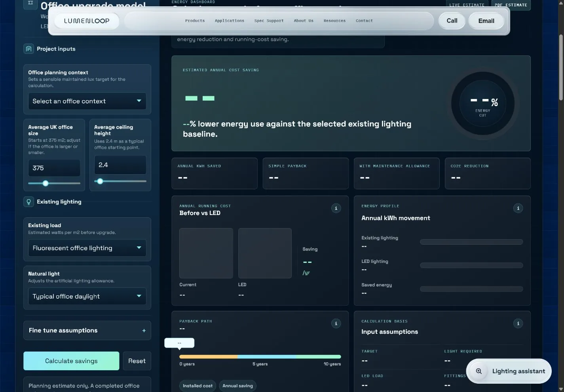
Task: Open the Fluorescent office lighting dropdown
Action: click(x=87, y=248)
